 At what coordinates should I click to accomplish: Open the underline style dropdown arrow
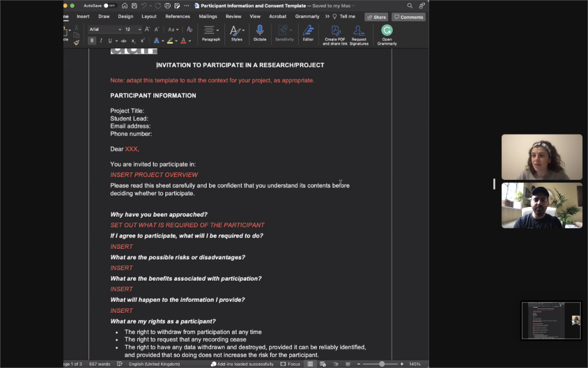[x=117, y=41]
